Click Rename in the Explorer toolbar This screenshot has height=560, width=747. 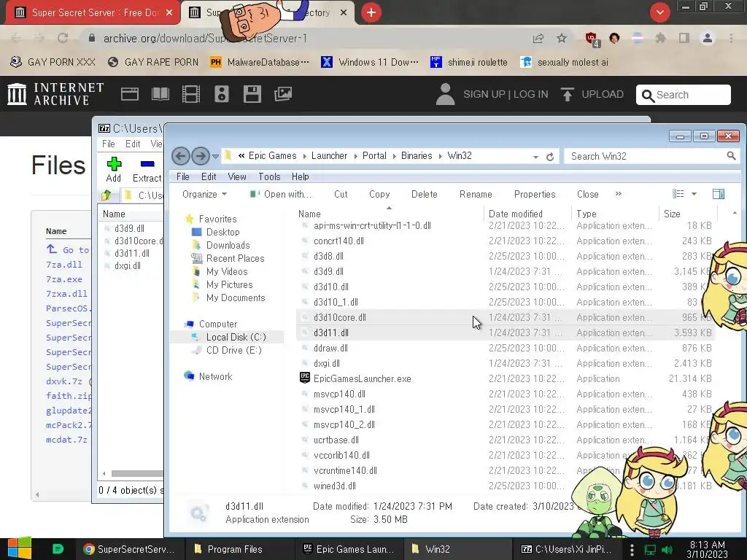[x=476, y=194]
